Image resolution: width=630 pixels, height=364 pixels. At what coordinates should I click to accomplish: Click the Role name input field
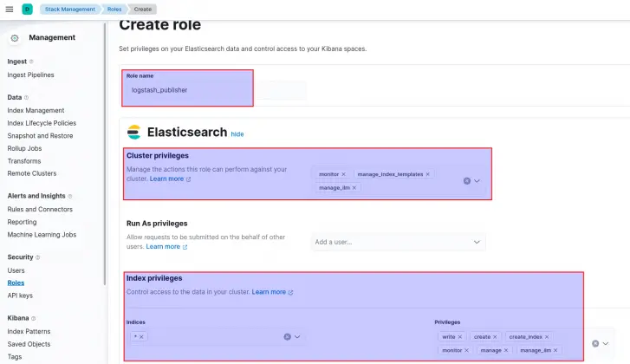[x=188, y=90]
